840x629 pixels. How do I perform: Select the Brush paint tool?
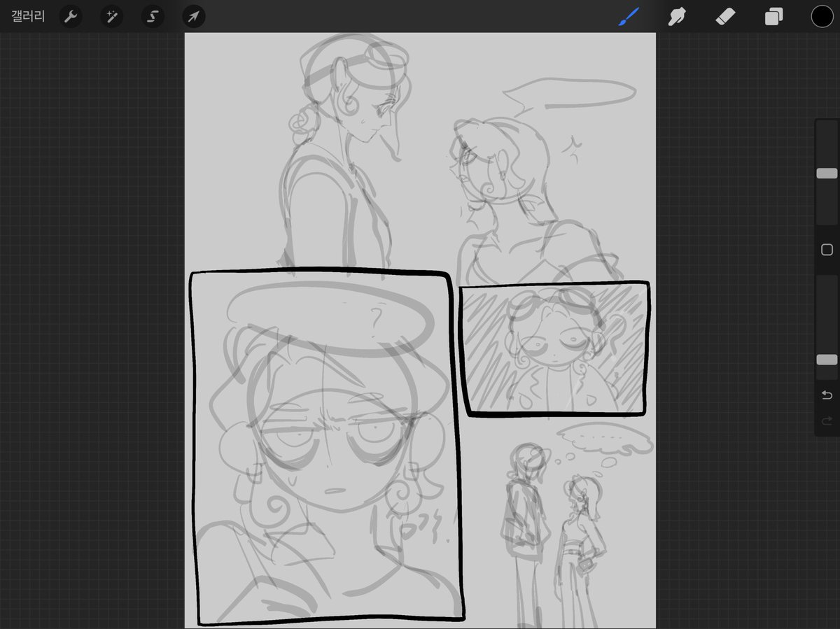[629, 16]
